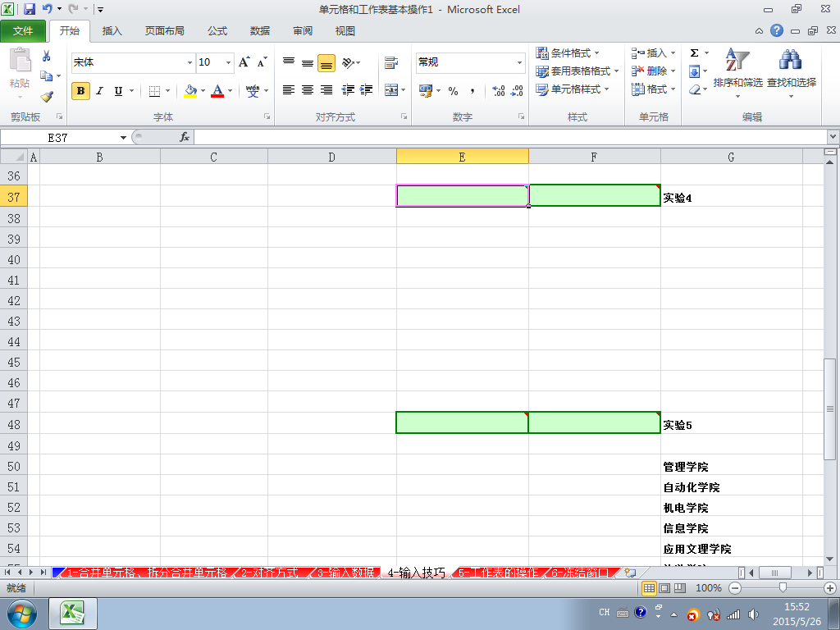Screen dimensions: 840x630
Task: Switch to 数据 ribbon tab
Action: [260, 30]
